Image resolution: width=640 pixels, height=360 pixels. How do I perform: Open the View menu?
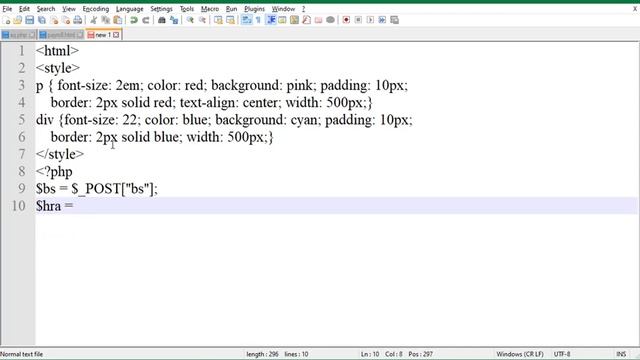click(69, 9)
